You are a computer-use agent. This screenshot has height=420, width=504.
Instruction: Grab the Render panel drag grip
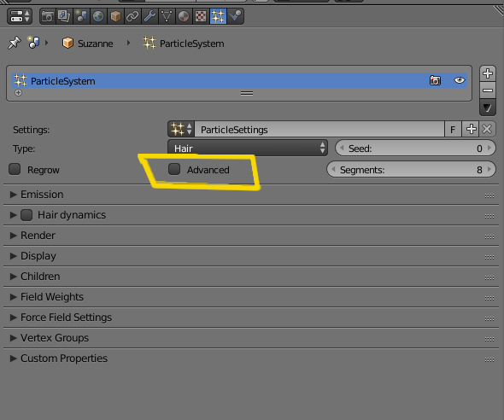click(489, 237)
